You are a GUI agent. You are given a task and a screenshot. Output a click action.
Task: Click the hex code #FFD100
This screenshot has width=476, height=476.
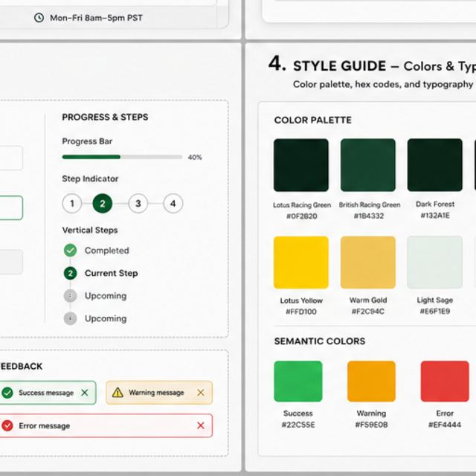[301, 312]
